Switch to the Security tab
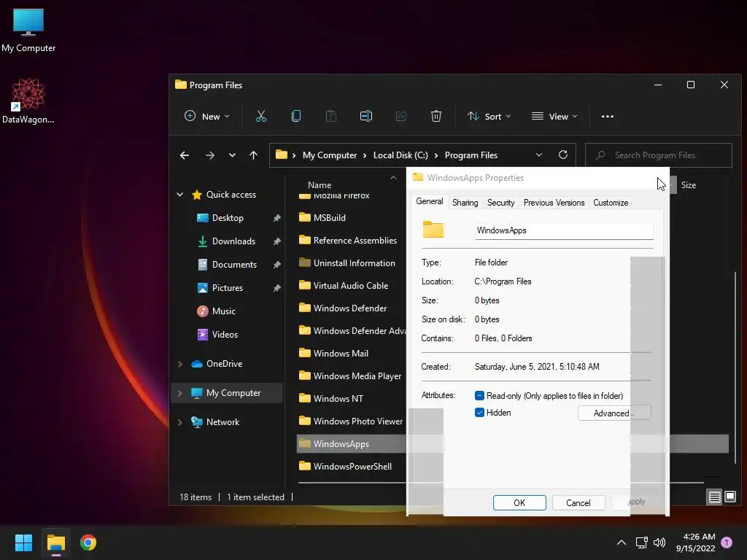747x560 pixels. [x=500, y=203]
